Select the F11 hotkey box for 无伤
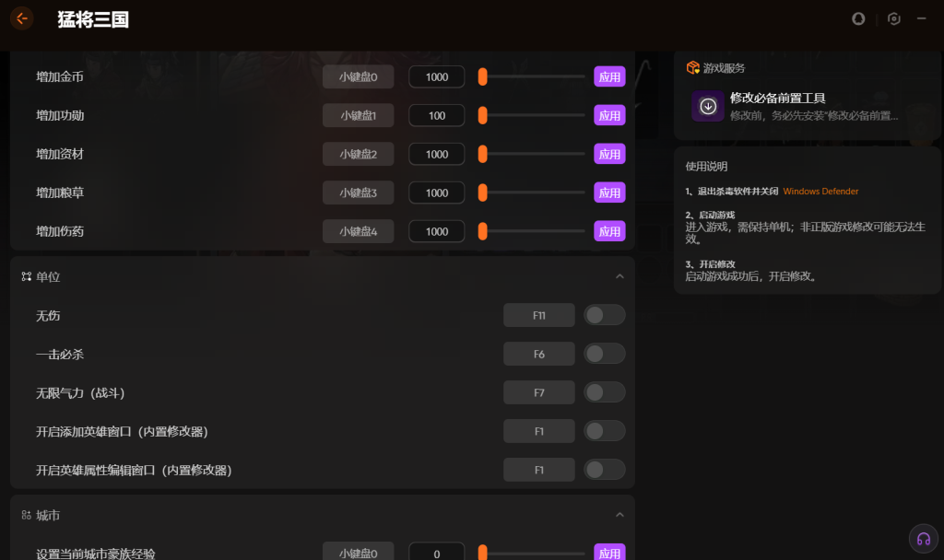The height and width of the screenshot is (560, 944). coord(538,315)
